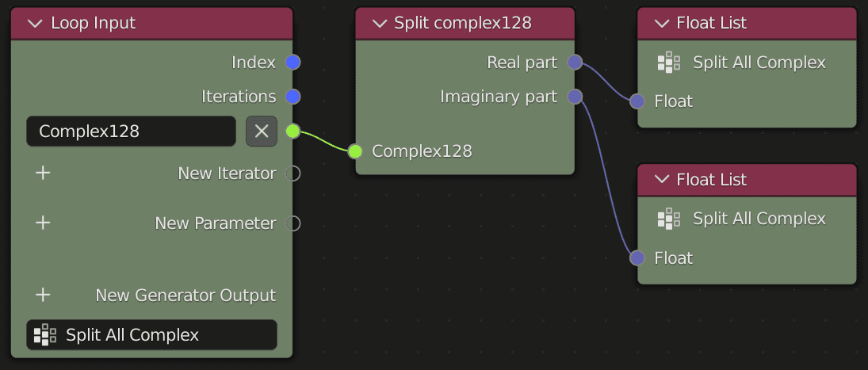Image resolution: width=868 pixels, height=370 pixels.
Task: Click the Real part label
Action: [x=522, y=63]
